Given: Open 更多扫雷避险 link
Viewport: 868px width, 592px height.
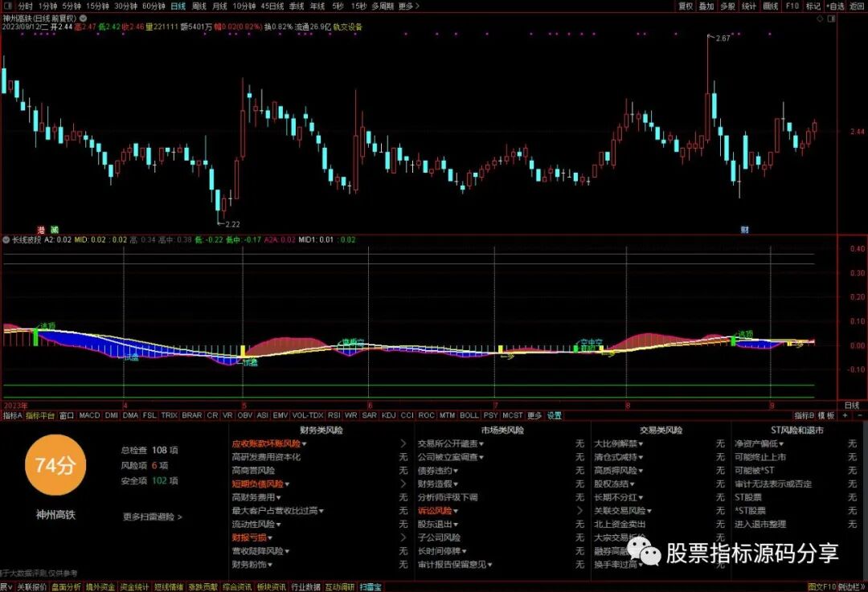Looking at the screenshot, I should (152, 516).
